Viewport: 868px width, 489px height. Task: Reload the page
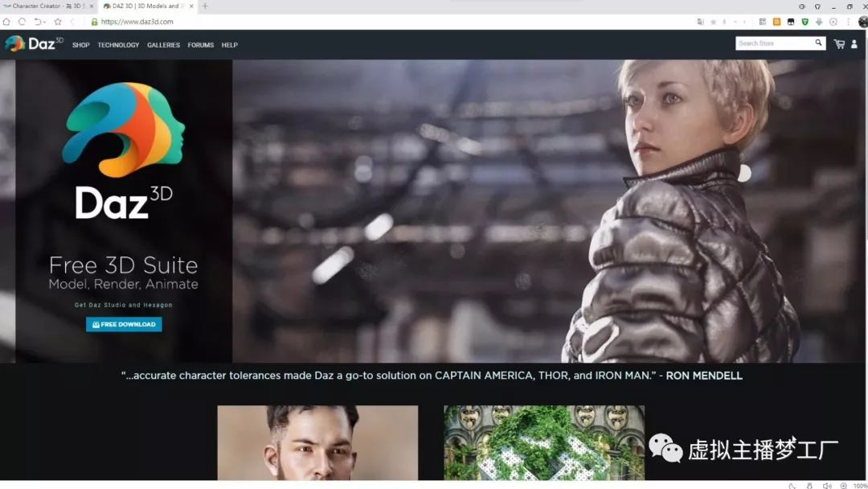pyautogui.click(x=23, y=22)
